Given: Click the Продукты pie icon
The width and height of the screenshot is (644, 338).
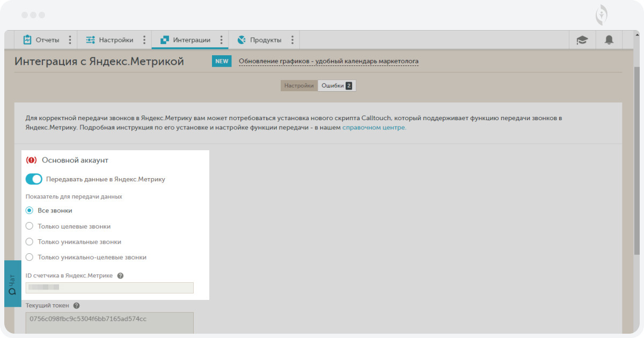Looking at the screenshot, I should tap(241, 40).
